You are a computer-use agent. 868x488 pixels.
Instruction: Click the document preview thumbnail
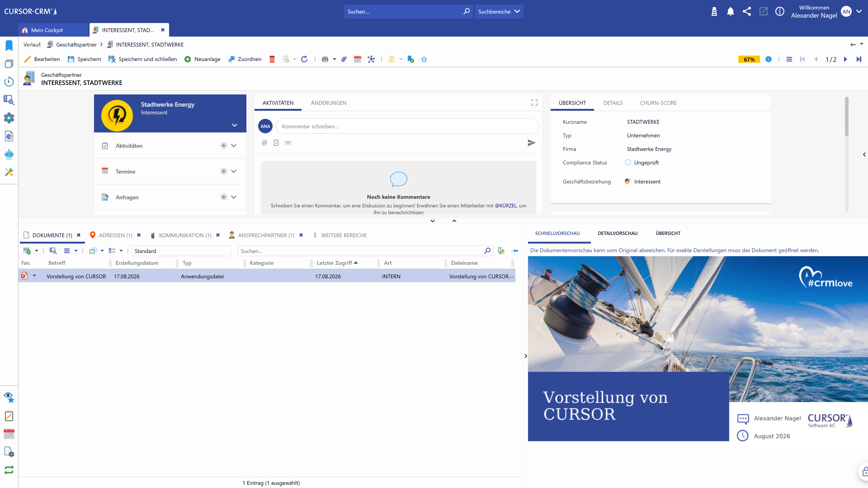[x=698, y=349]
